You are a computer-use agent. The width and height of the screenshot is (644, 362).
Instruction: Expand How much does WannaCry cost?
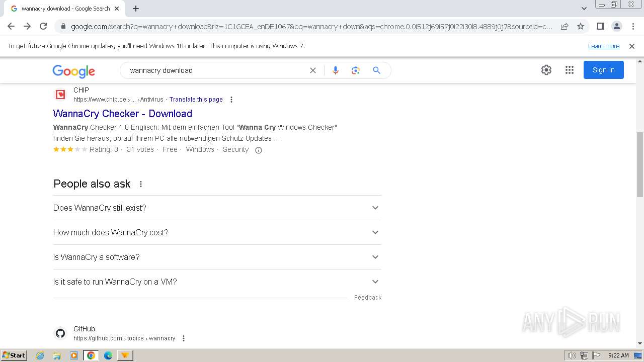pos(217,232)
